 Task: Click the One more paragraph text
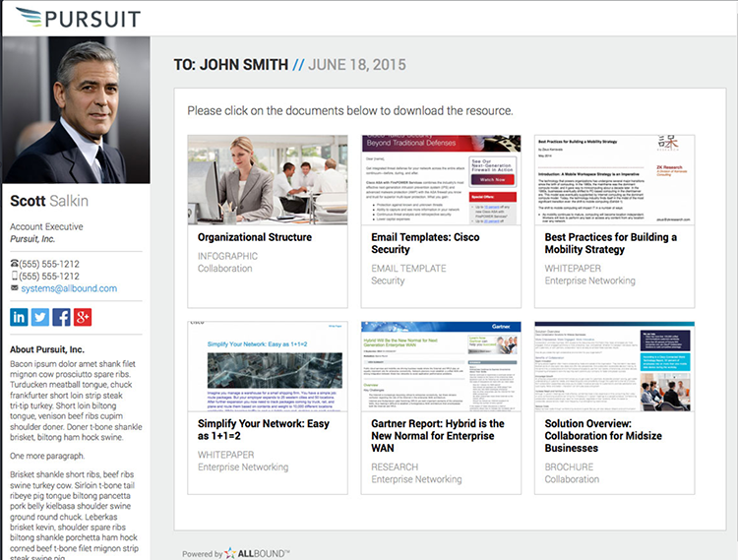pyautogui.click(x=47, y=456)
